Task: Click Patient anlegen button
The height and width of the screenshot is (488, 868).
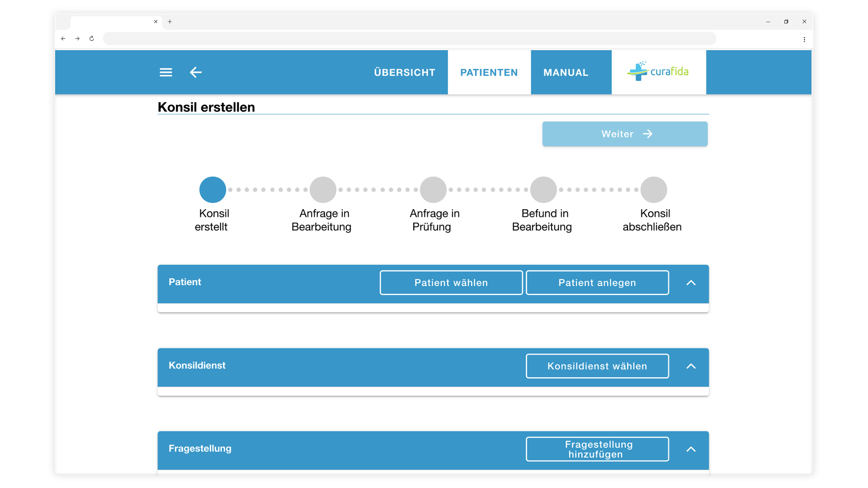Action: (597, 283)
